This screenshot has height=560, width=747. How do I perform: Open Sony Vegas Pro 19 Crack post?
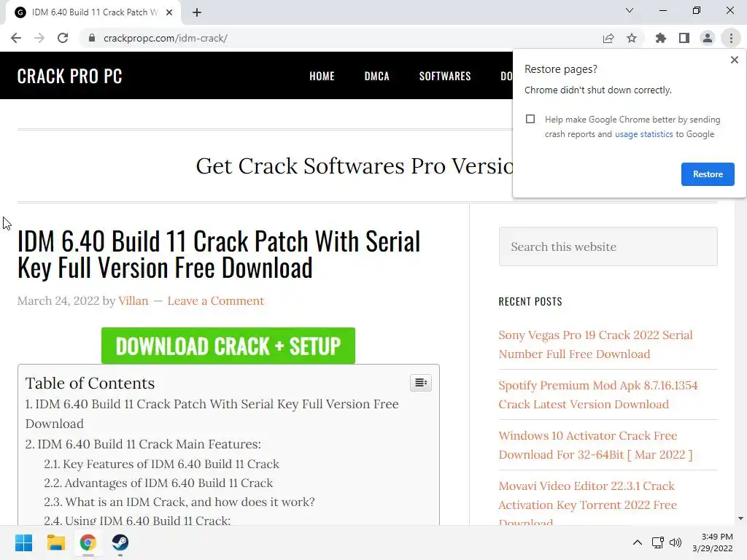[x=595, y=345]
